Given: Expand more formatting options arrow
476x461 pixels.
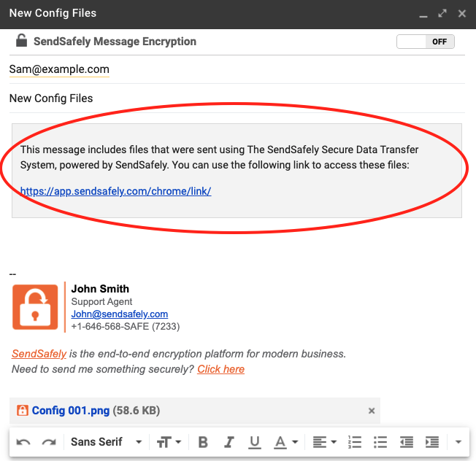Looking at the screenshot, I should pos(458,442).
